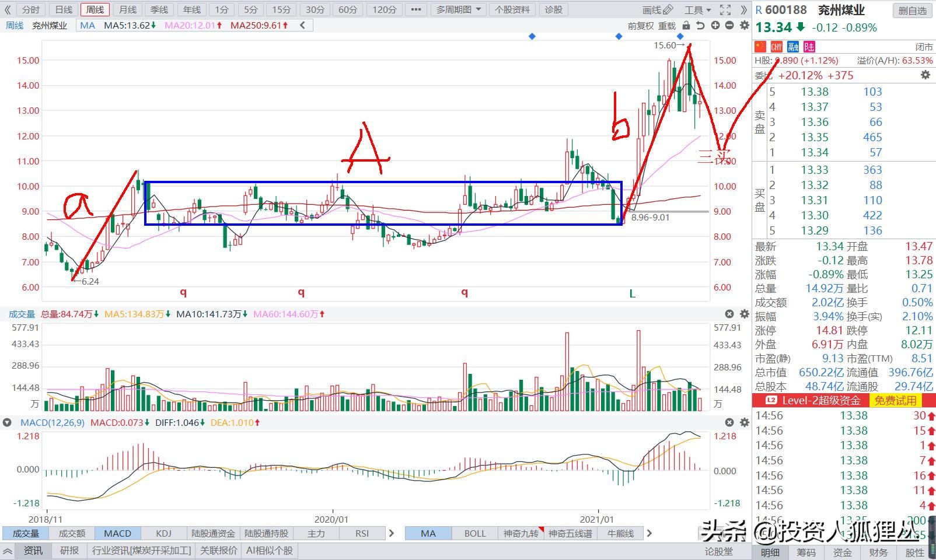Click the 删自选 button
The image size is (936, 560).
coord(913,10)
